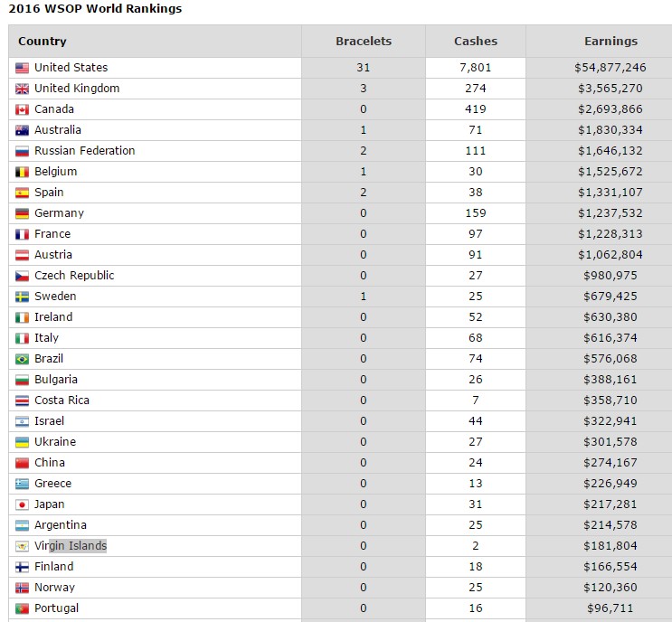Click the Spain flag icon

[x=22, y=193]
